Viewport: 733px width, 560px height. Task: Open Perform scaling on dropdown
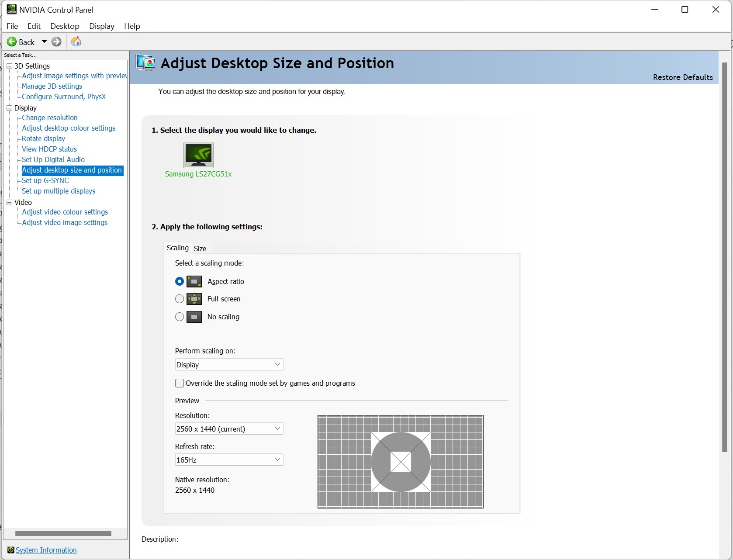click(229, 364)
